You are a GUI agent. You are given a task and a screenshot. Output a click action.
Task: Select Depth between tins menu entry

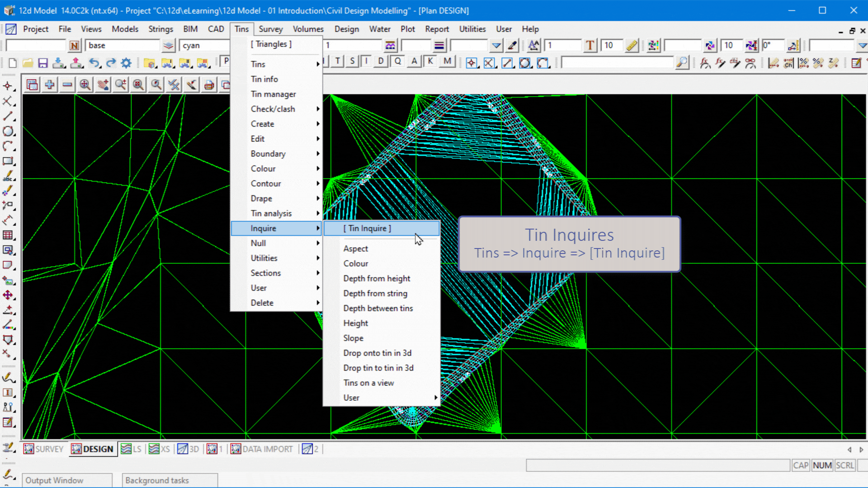coord(378,308)
